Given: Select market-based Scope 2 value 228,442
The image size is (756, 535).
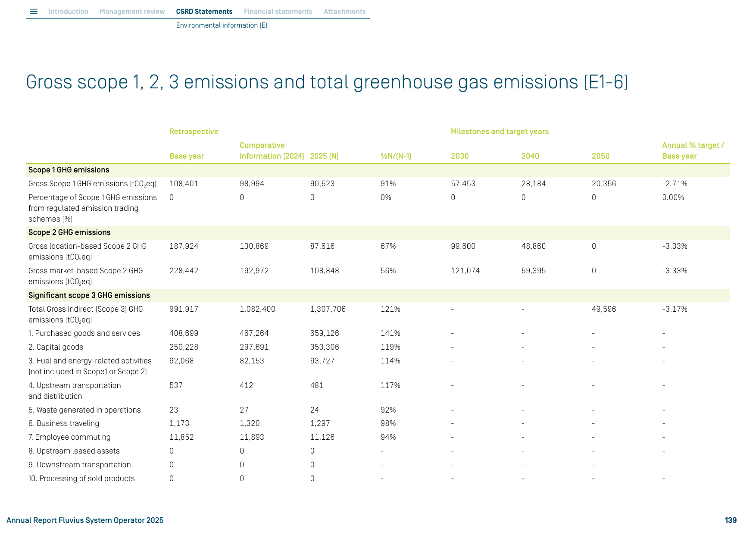Looking at the screenshot, I should (184, 271).
